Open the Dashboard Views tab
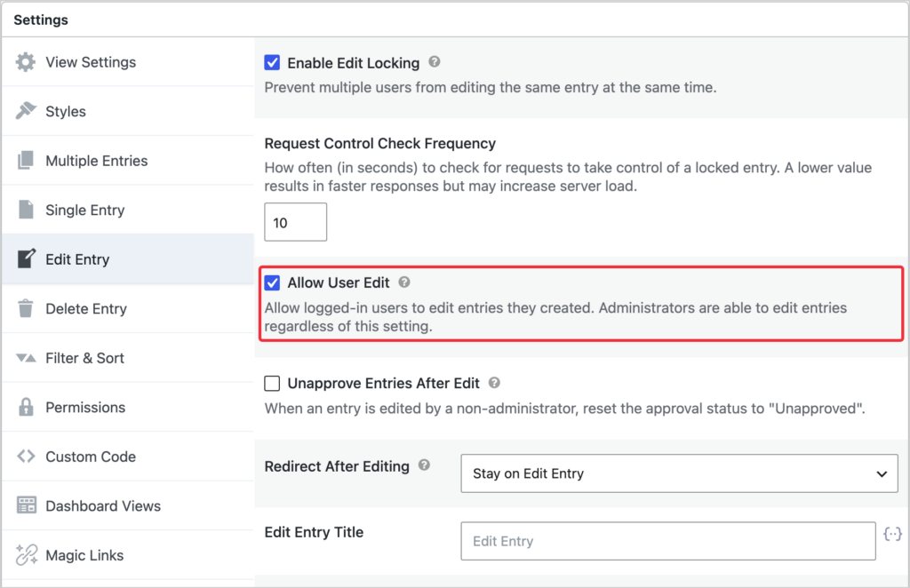This screenshot has width=910, height=588. [x=128, y=505]
